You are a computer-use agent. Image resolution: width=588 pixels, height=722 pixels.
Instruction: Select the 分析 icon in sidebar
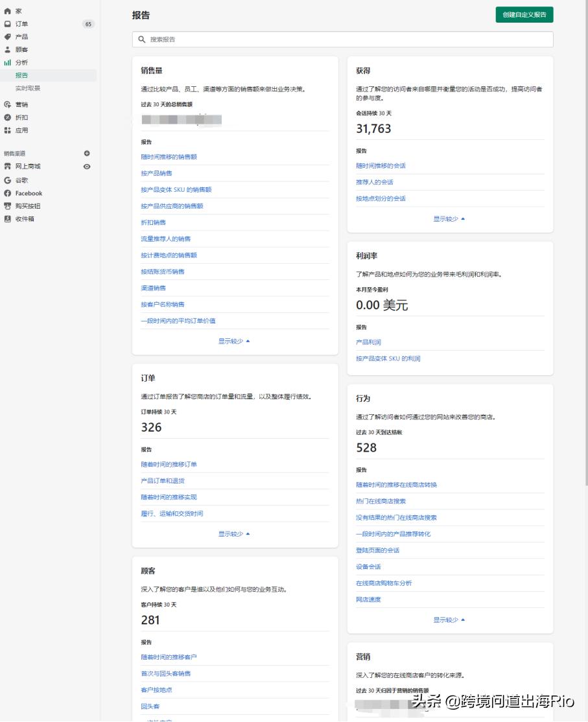click(8, 62)
